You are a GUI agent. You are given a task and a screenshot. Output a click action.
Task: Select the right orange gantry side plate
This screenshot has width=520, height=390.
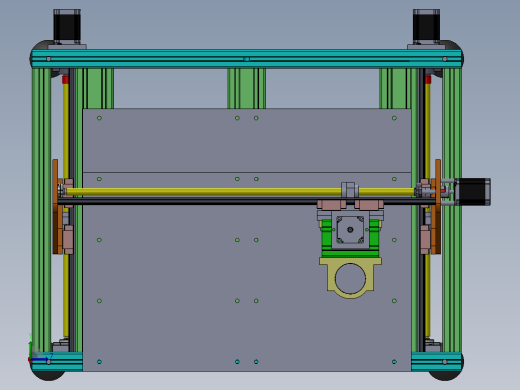438,207
